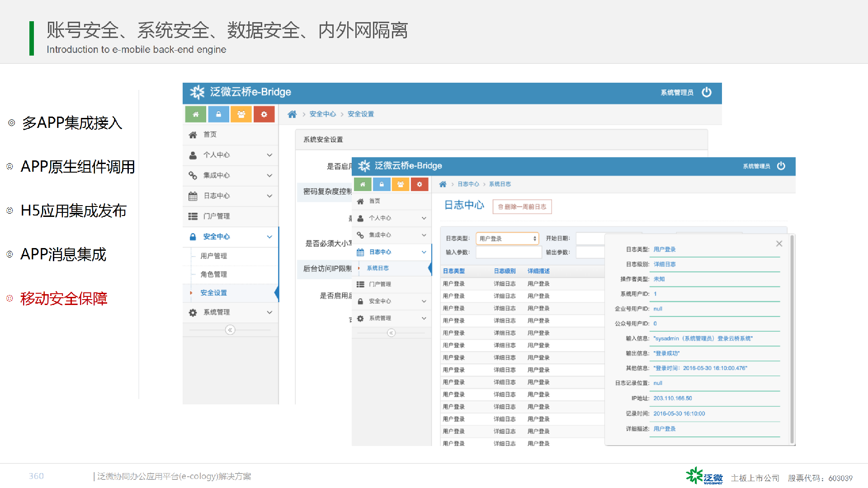Click green home button in front window toolbar

coord(363,184)
